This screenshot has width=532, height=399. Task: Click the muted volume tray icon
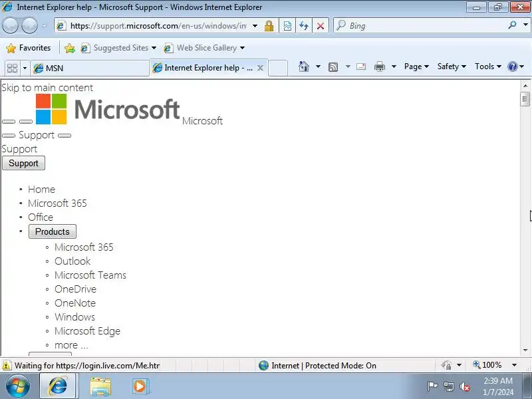pyautogui.click(x=464, y=387)
